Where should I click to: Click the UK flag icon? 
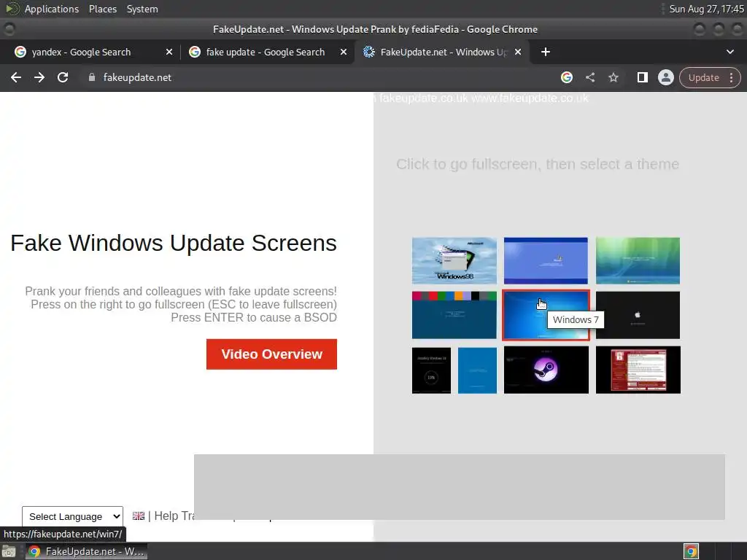[139, 516]
